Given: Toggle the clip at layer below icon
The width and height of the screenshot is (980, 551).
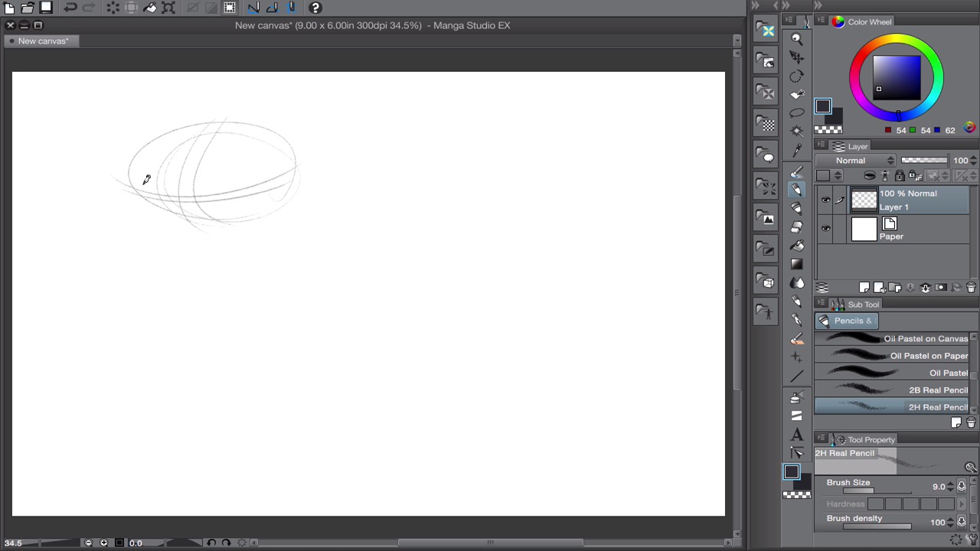Looking at the screenshot, I should (870, 176).
